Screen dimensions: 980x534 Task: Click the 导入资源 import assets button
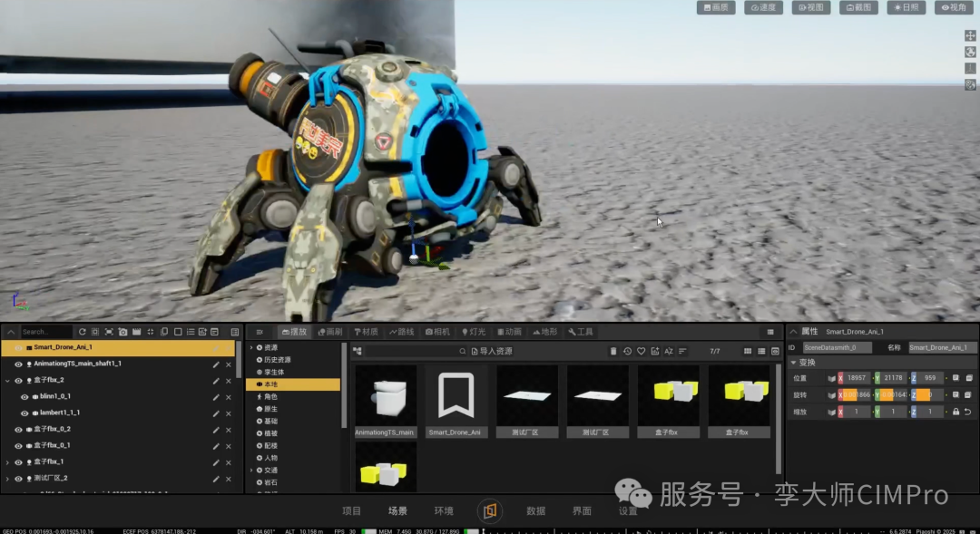pos(492,351)
